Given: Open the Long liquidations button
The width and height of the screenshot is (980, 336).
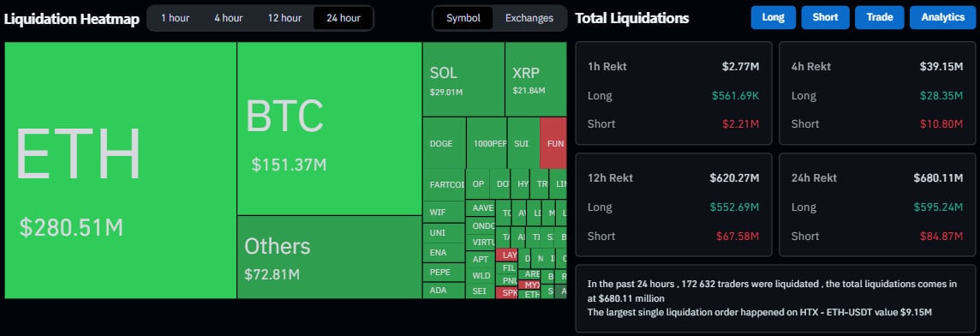Looking at the screenshot, I should [774, 17].
